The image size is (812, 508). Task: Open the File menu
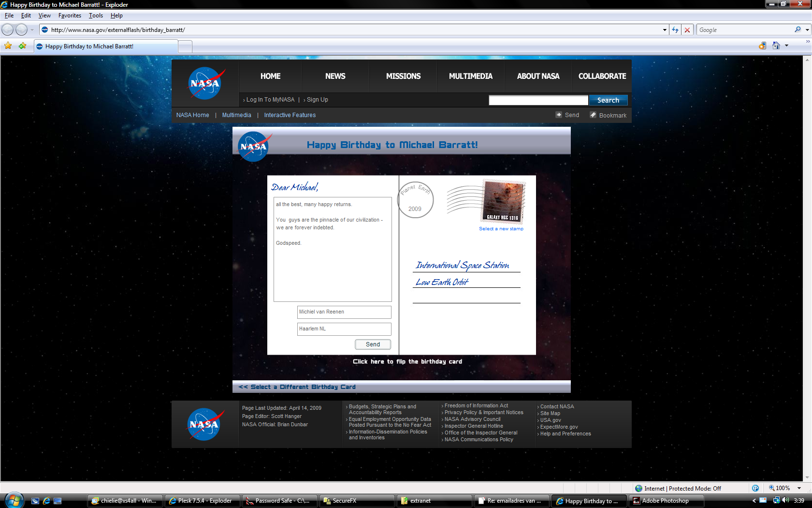coord(9,15)
